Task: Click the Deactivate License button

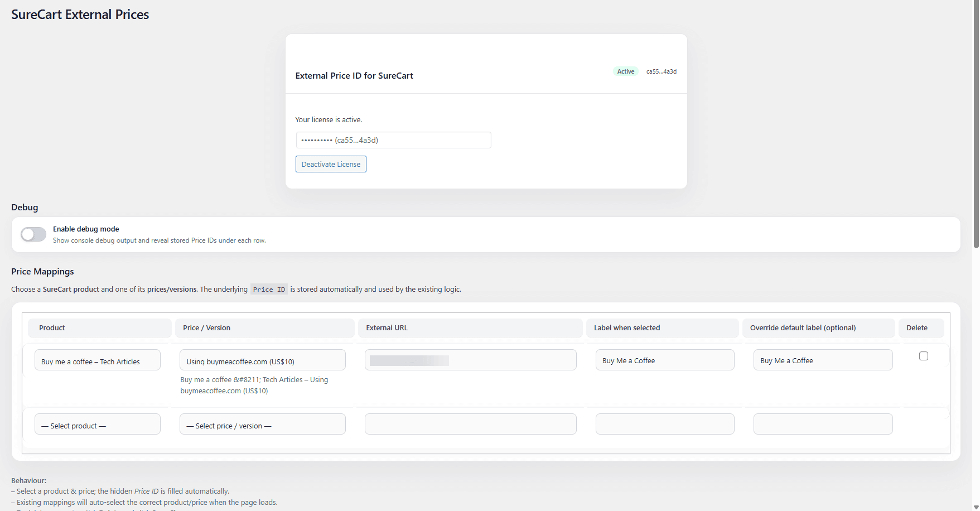Action: point(331,164)
